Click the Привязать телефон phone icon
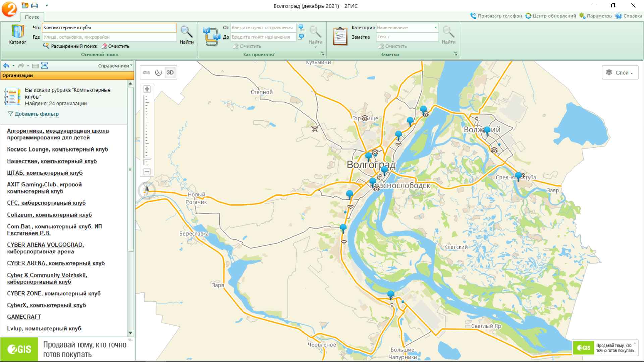The width and height of the screenshot is (644, 362). click(473, 16)
